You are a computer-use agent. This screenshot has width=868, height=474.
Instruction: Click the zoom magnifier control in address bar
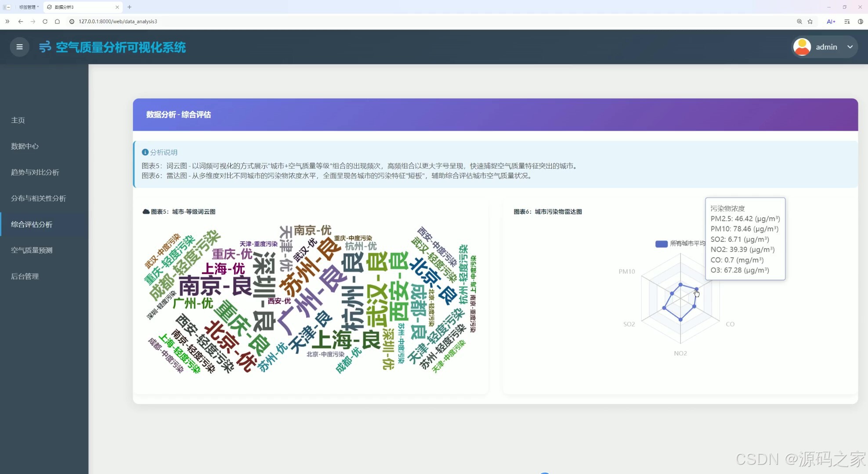[799, 21]
